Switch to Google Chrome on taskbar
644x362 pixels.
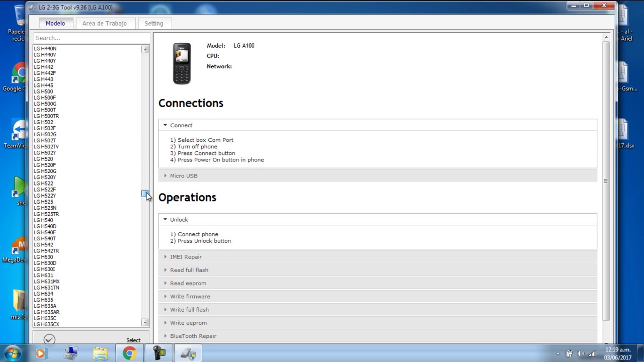click(129, 353)
